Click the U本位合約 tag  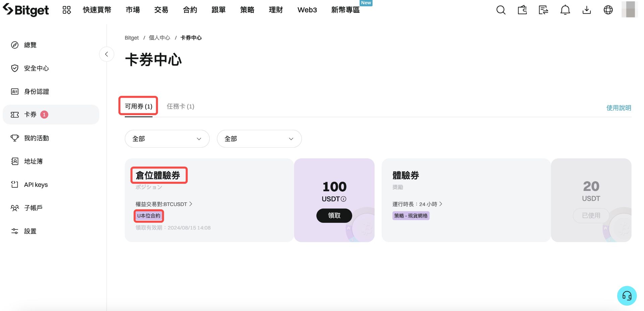coord(149,216)
